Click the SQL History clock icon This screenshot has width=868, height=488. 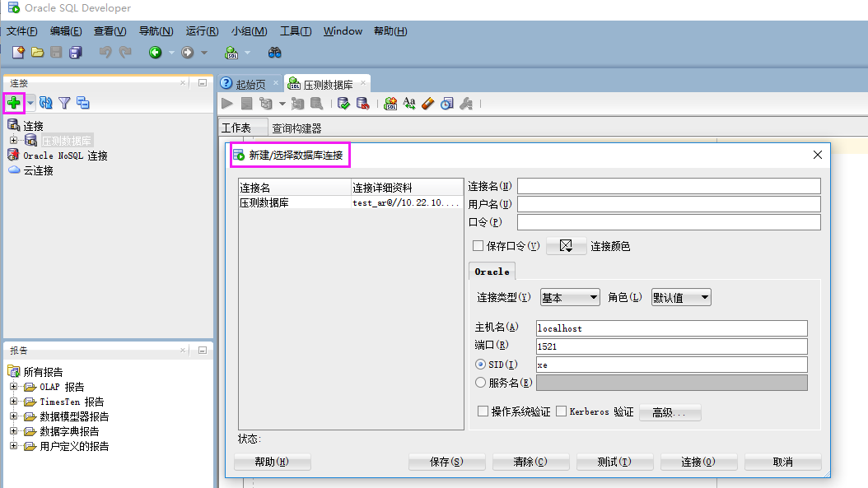[446, 104]
